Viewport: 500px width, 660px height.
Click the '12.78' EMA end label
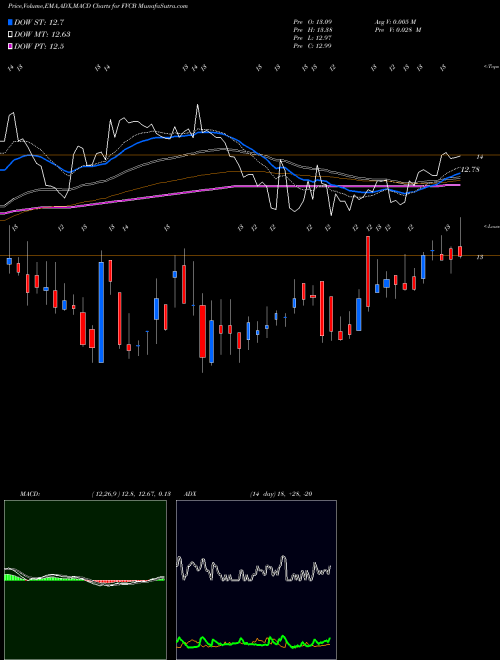click(471, 170)
